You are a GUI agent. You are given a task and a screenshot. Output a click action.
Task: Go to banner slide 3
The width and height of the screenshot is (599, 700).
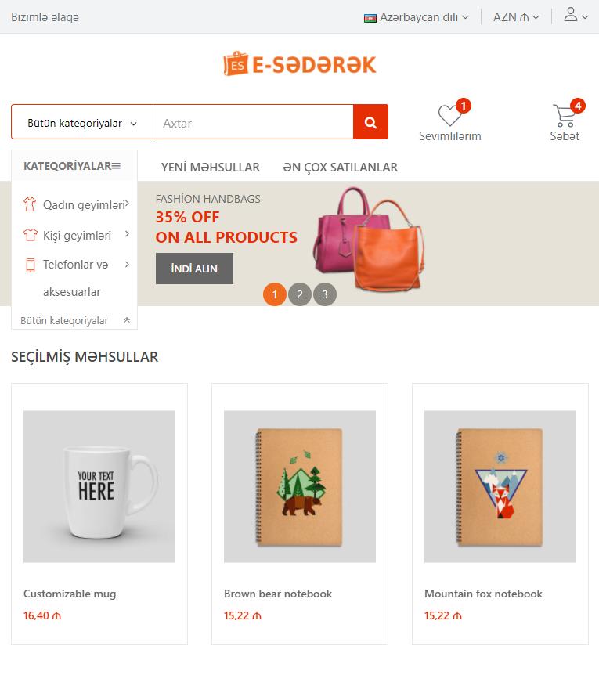click(x=324, y=294)
